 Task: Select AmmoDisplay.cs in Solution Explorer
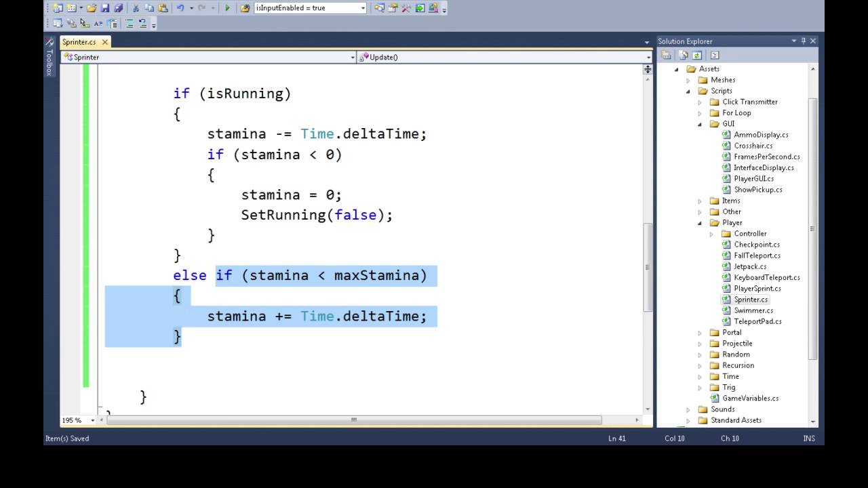[x=761, y=135]
